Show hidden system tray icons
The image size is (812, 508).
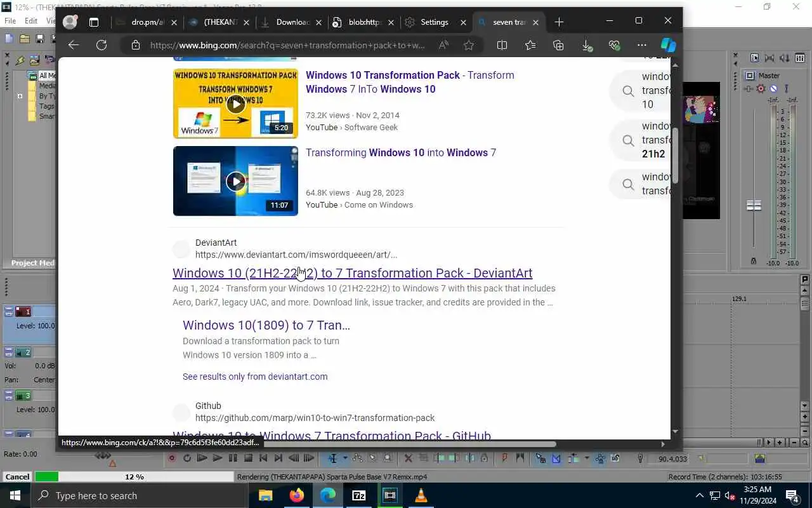pyautogui.click(x=699, y=496)
